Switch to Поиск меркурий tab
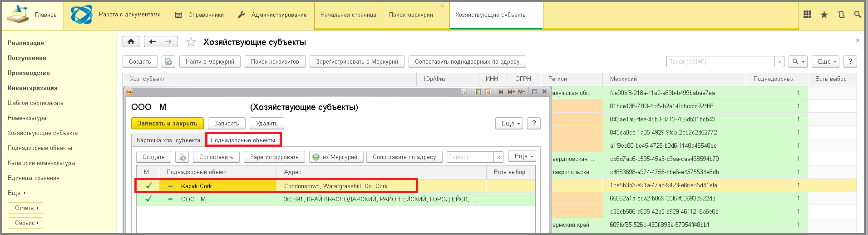 (411, 15)
